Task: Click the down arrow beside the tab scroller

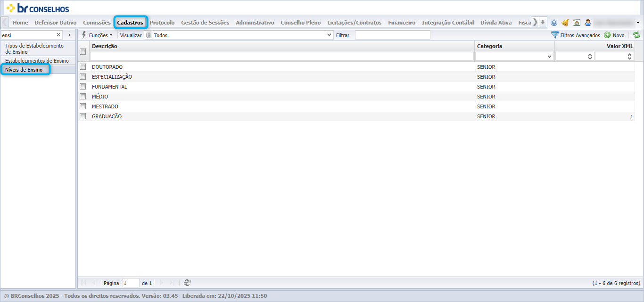Action: pos(543,22)
